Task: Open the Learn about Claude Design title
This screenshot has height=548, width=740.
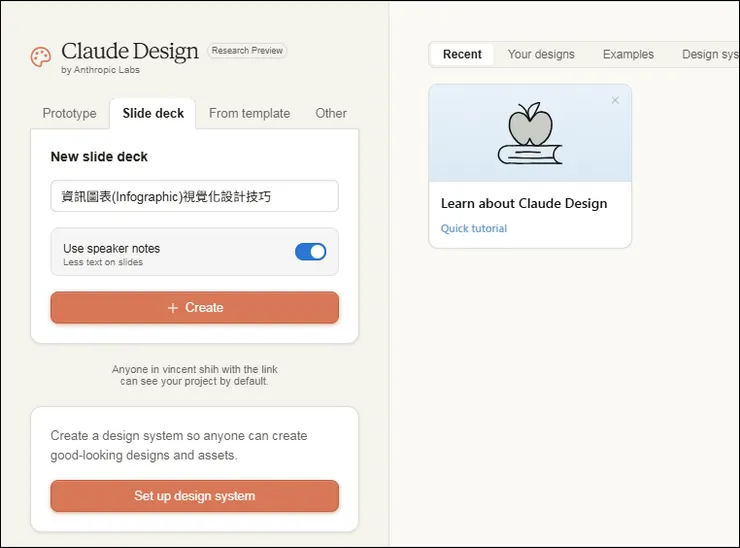Action: click(x=524, y=204)
